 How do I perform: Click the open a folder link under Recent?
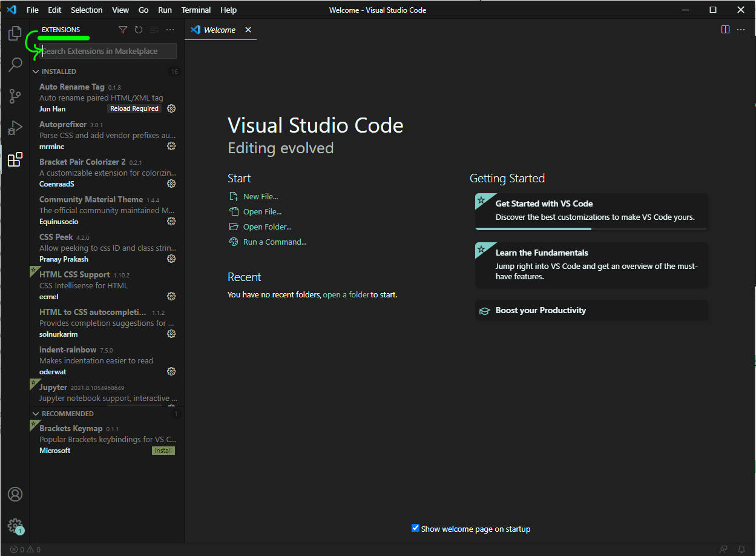[346, 295]
